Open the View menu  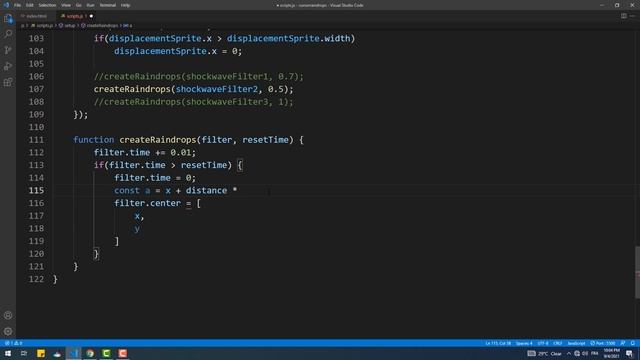pyautogui.click(x=66, y=5)
